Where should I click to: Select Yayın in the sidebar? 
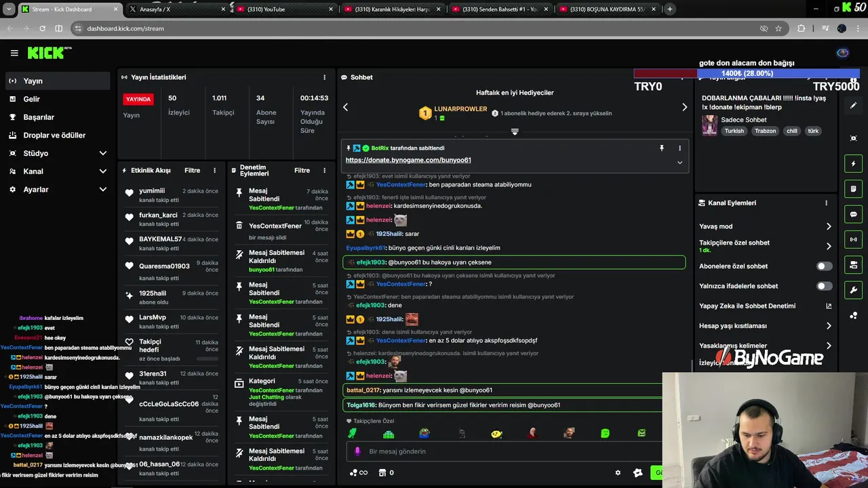coord(57,81)
